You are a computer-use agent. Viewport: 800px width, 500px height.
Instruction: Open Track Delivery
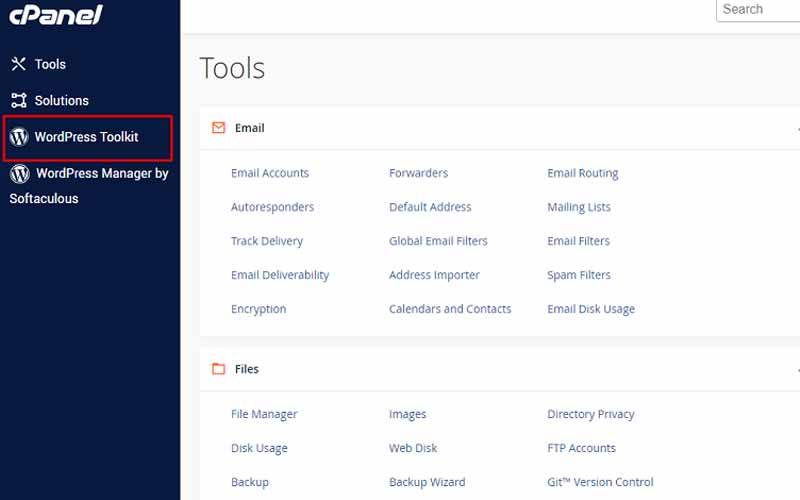click(267, 241)
